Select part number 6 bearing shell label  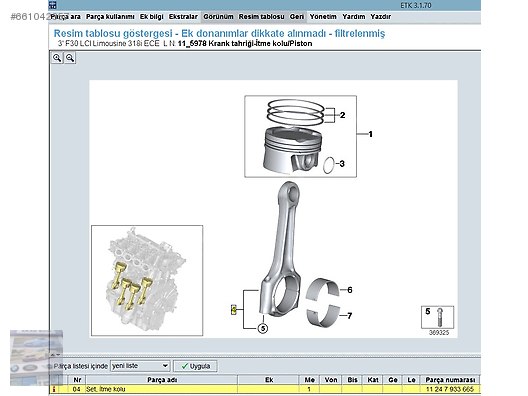click(x=350, y=290)
